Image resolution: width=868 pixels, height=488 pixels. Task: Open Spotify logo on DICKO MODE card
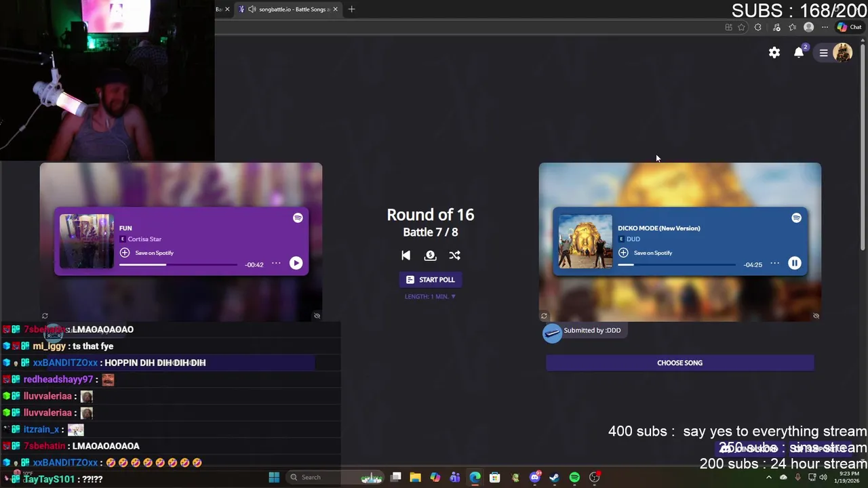pos(796,218)
